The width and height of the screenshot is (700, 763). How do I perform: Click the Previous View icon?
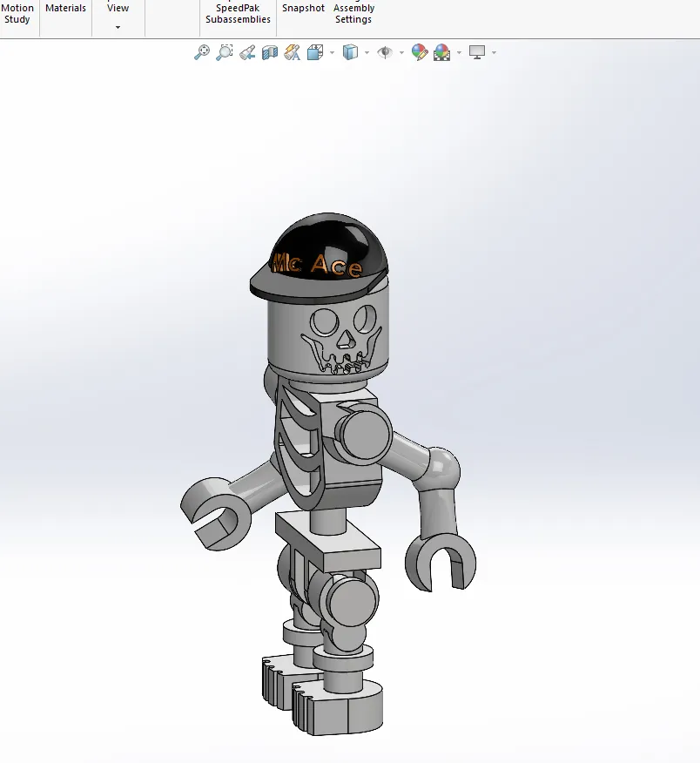(x=247, y=52)
